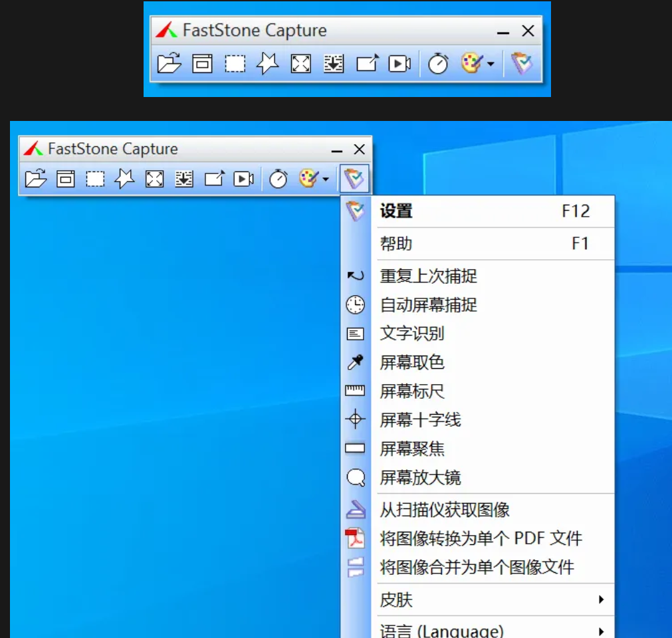The image size is (672, 638).
Task: Click Capture Active Window icon in upper toolbar
Action: 202,63
